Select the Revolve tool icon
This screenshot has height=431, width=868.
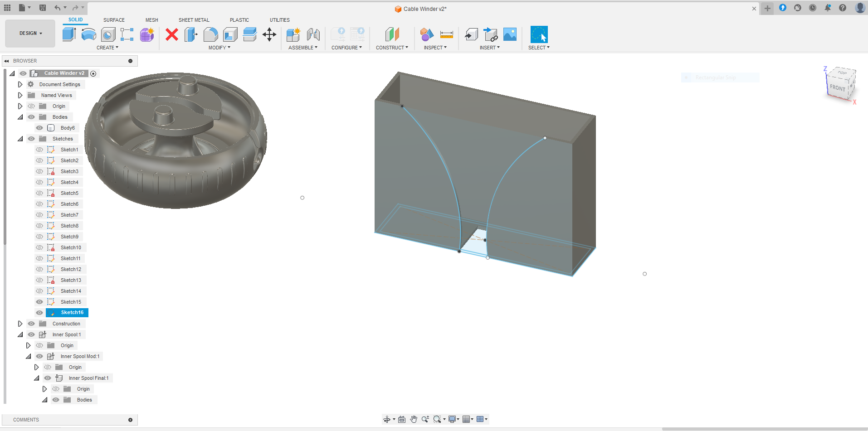pyautogui.click(x=88, y=34)
